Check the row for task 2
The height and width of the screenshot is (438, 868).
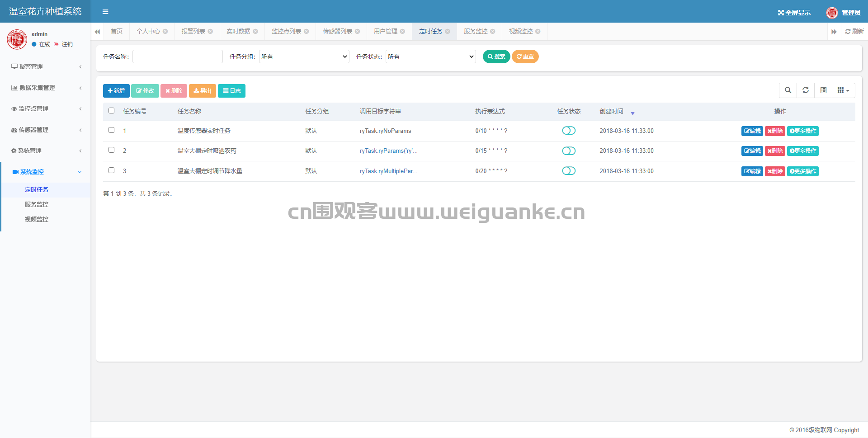coord(112,150)
